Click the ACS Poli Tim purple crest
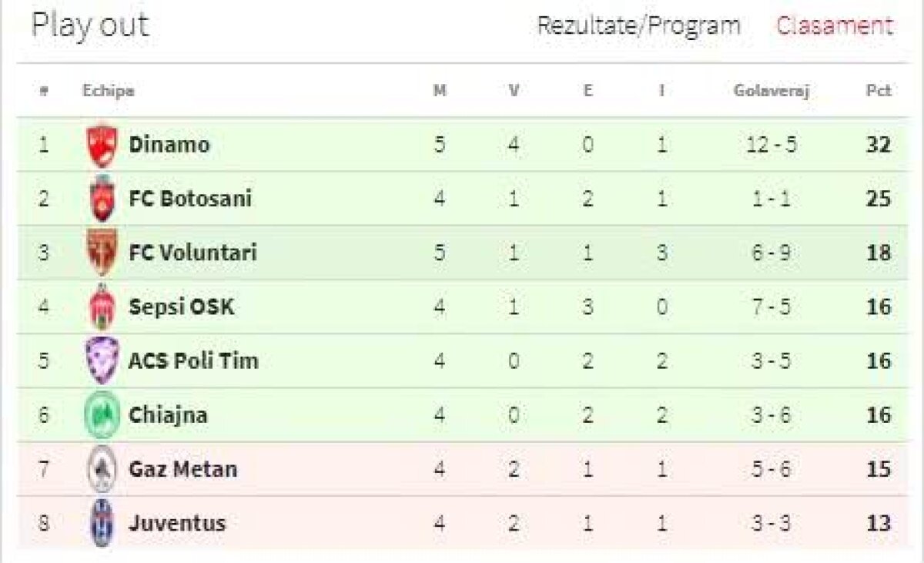The width and height of the screenshot is (924, 563). click(x=102, y=360)
